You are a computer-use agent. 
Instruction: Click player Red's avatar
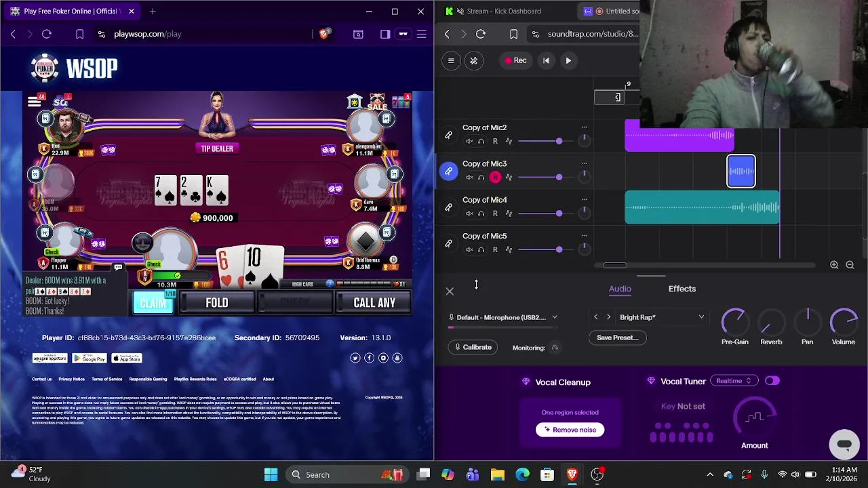pyautogui.click(x=66, y=125)
